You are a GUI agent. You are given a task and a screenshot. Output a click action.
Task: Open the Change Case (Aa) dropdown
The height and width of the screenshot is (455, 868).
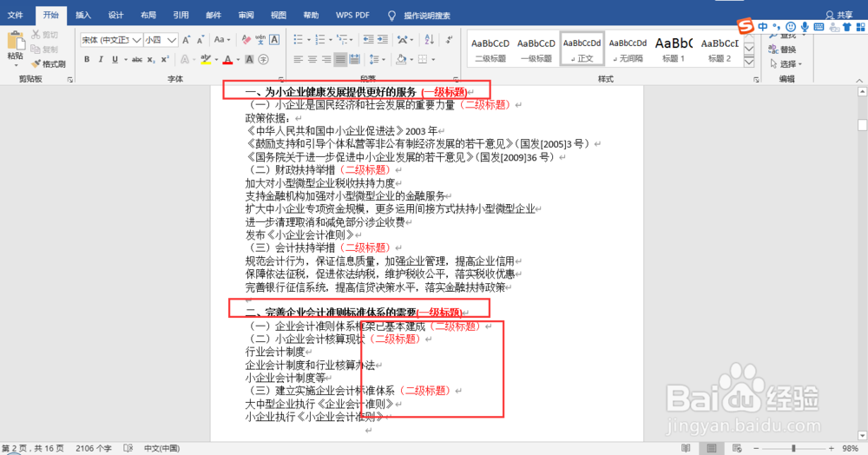pyautogui.click(x=222, y=40)
